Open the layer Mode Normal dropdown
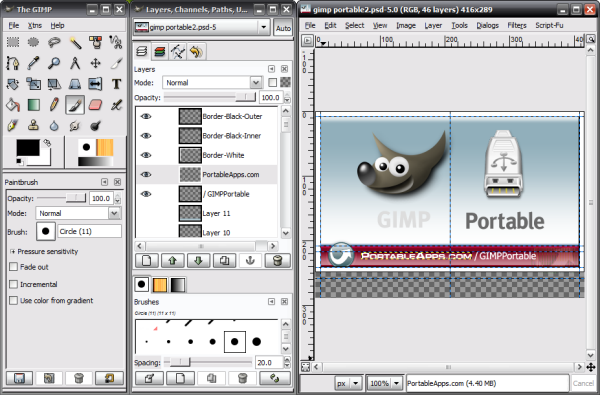The height and width of the screenshot is (395, 600). [x=212, y=83]
